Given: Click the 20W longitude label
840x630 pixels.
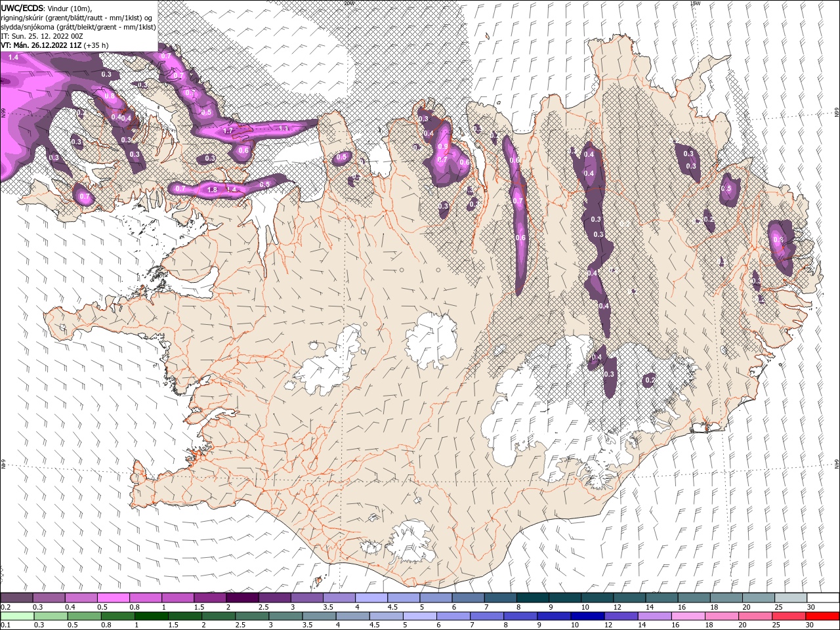Looking at the screenshot, I should 348,3.
